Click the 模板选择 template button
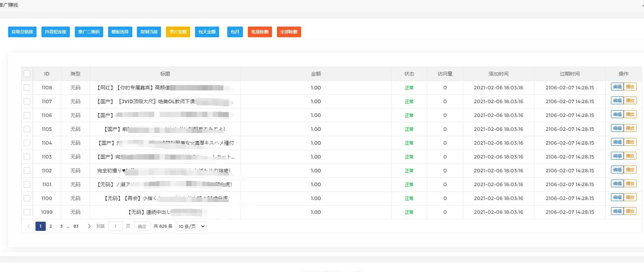The height and width of the screenshot is (272, 644). click(120, 32)
